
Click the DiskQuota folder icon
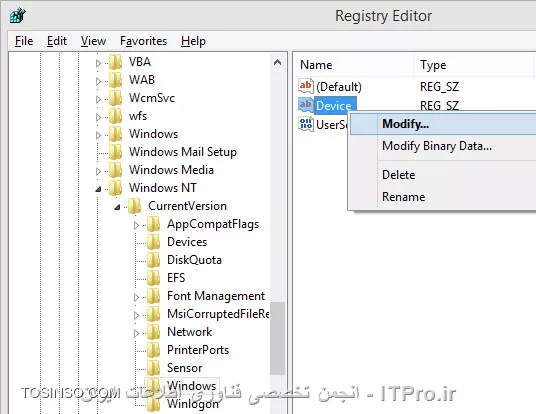153,259
